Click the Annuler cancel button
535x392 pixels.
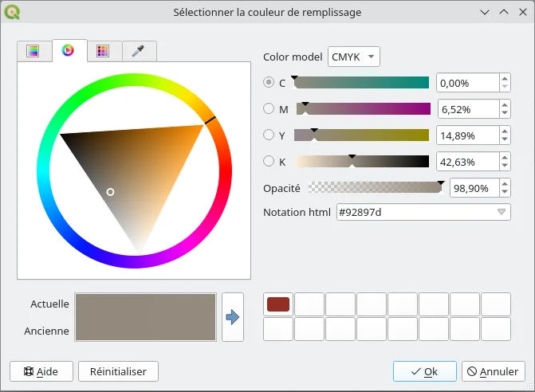pyautogui.click(x=494, y=371)
